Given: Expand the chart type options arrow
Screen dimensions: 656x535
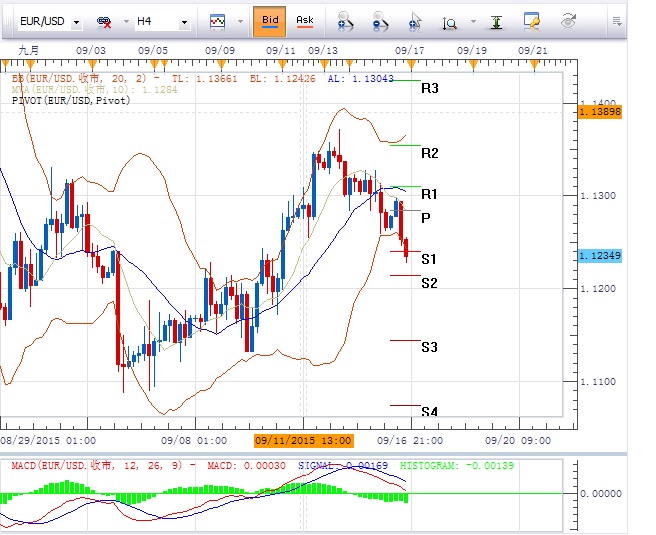Looking at the screenshot, I should point(240,21).
